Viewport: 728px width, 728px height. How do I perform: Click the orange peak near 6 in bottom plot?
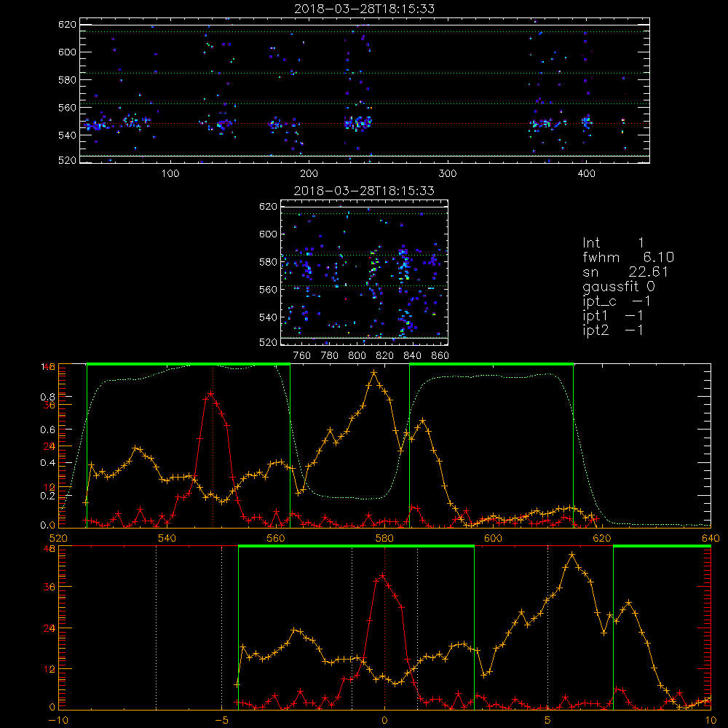[x=572, y=554]
